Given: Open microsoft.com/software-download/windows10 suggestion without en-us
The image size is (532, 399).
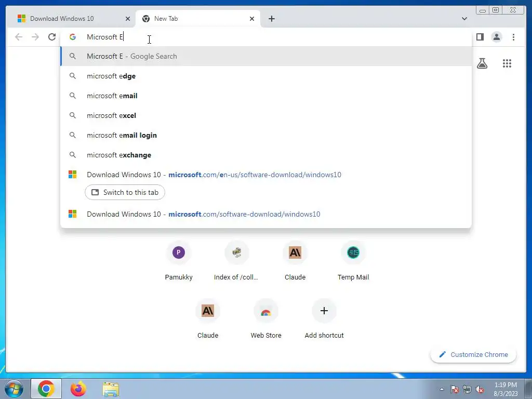Looking at the screenshot, I should (265, 214).
